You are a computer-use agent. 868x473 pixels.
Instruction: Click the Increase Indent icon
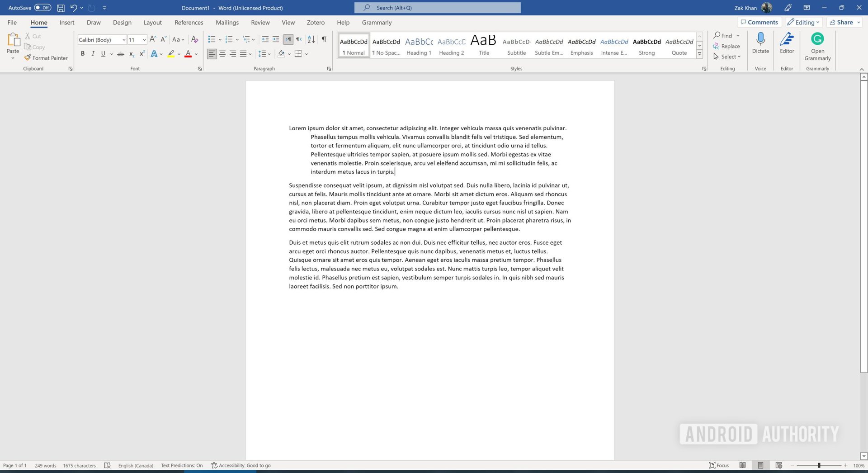click(276, 40)
